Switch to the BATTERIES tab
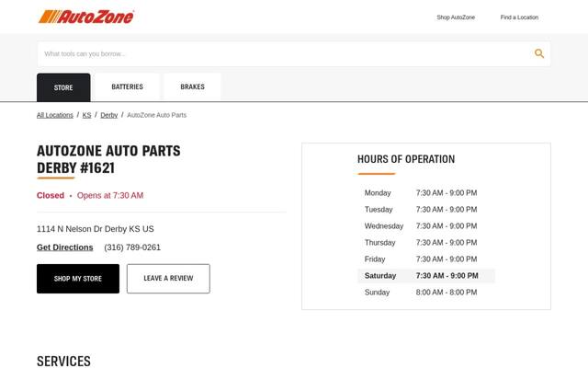588x368 pixels. (127, 86)
